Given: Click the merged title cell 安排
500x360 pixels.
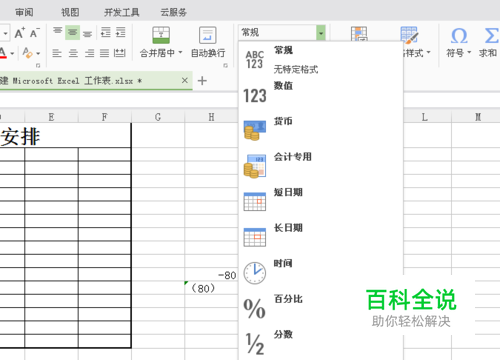Looking at the screenshot, I should click(65, 136).
